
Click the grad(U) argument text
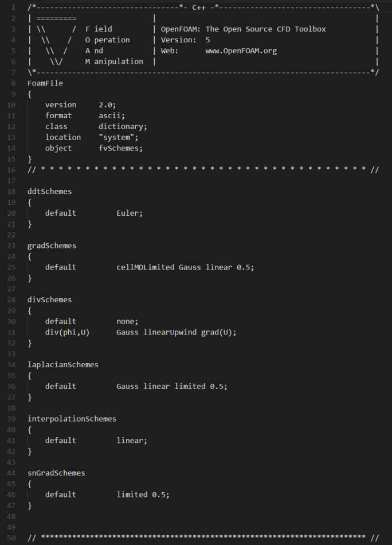pos(218,332)
